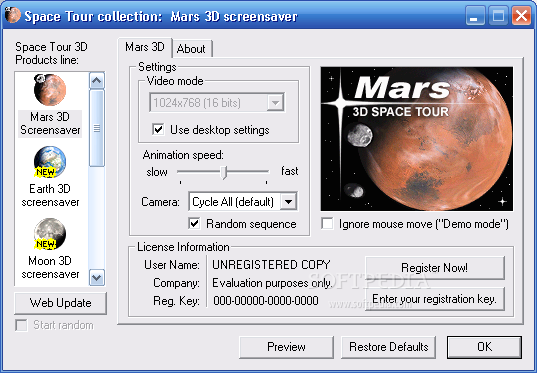Click the Preview button
The height and width of the screenshot is (373, 537).
point(286,347)
